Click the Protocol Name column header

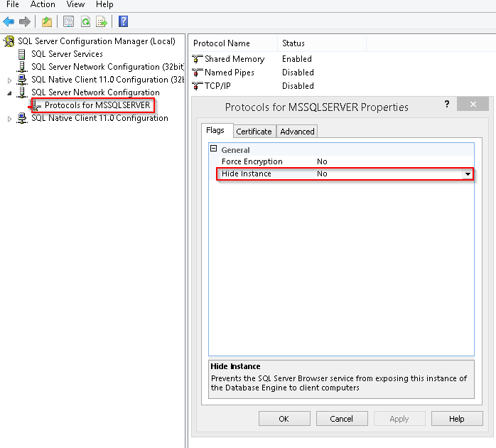pyautogui.click(x=234, y=43)
